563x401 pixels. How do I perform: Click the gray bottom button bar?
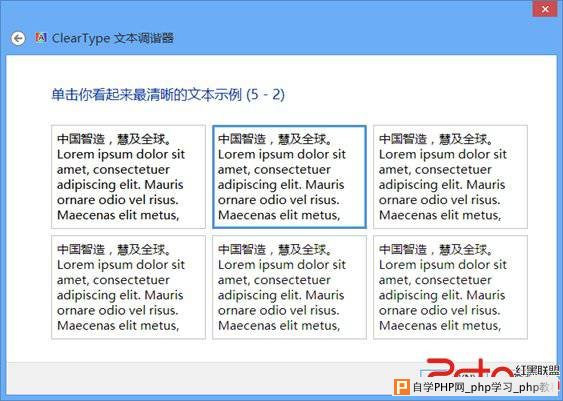[x=215, y=378]
